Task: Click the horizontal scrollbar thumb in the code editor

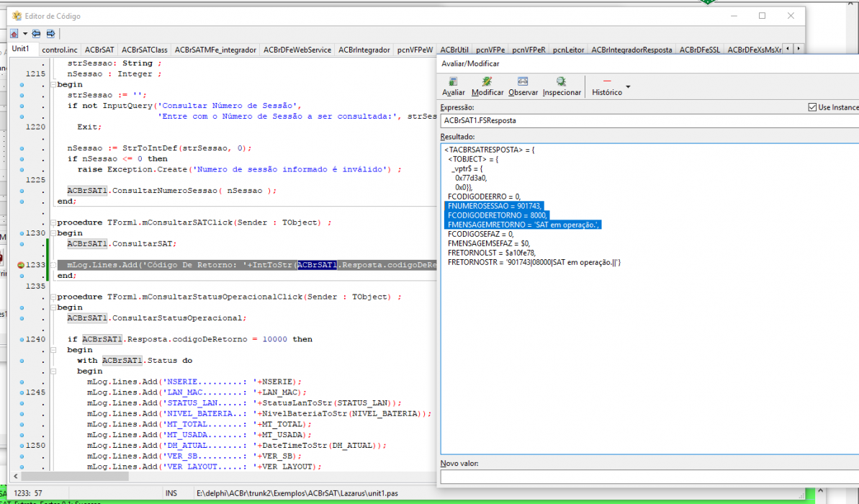Action: [74, 477]
